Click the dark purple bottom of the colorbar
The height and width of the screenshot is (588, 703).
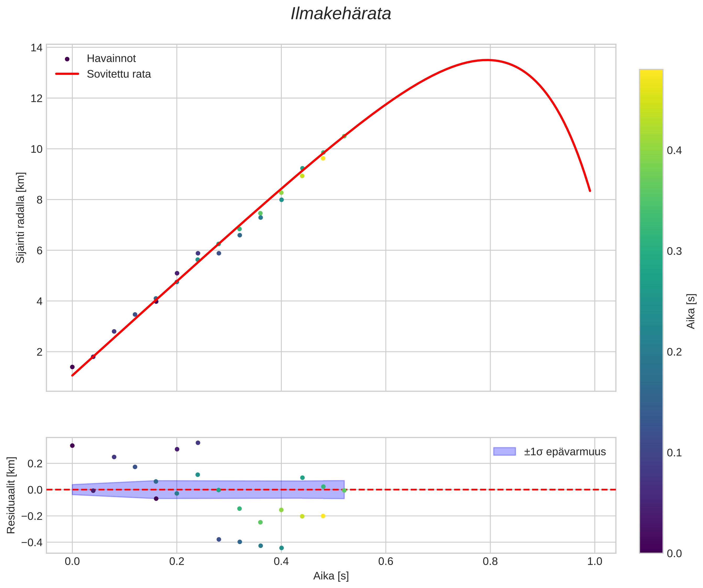pyautogui.click(x=651, y=549)
